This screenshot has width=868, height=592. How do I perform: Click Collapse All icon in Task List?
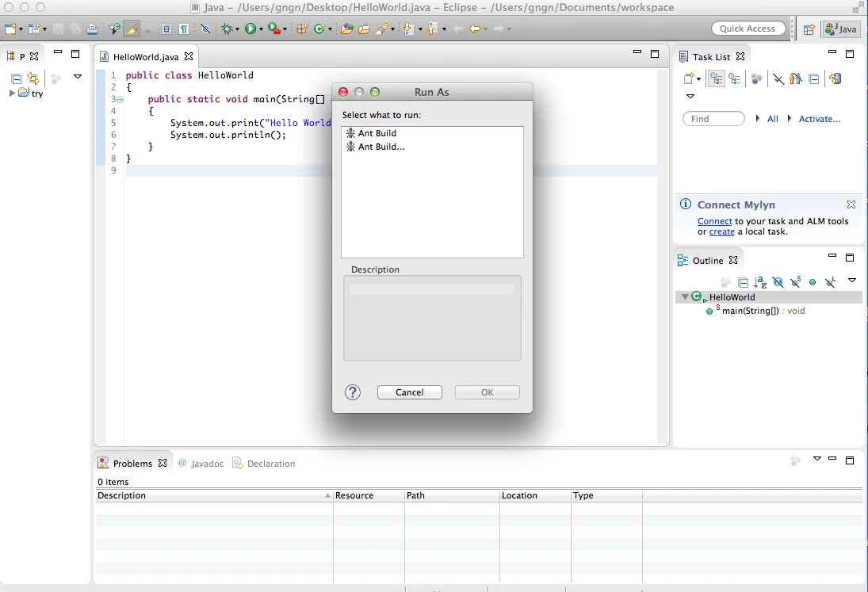point(814,79)
